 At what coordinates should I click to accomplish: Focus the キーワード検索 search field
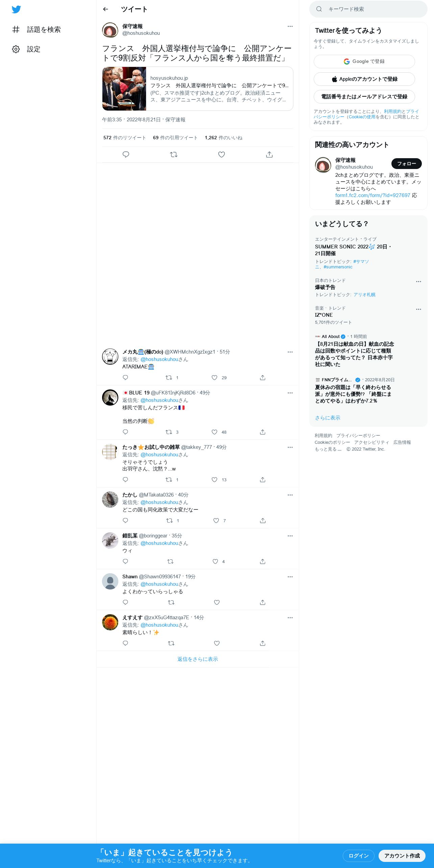click(x=368, y=9)
